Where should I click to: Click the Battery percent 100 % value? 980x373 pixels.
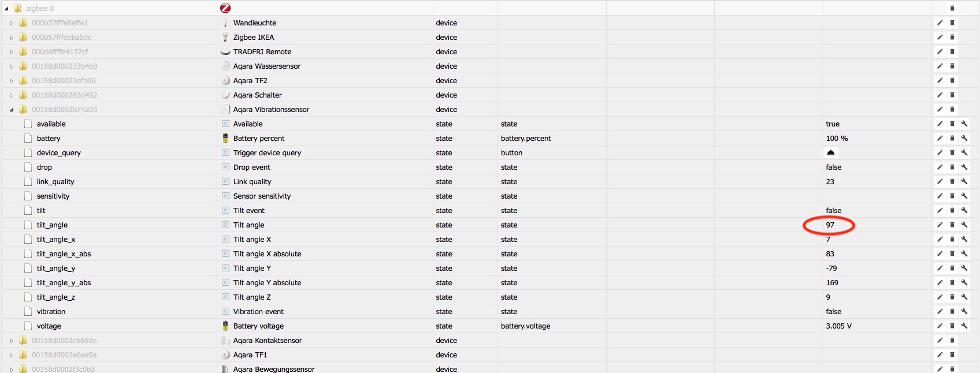(837, 139)
